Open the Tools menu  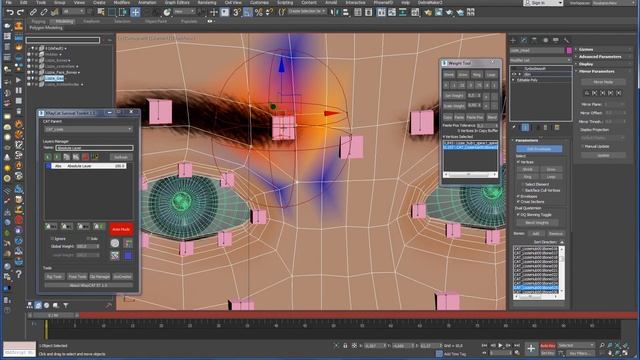click(41, 2)
